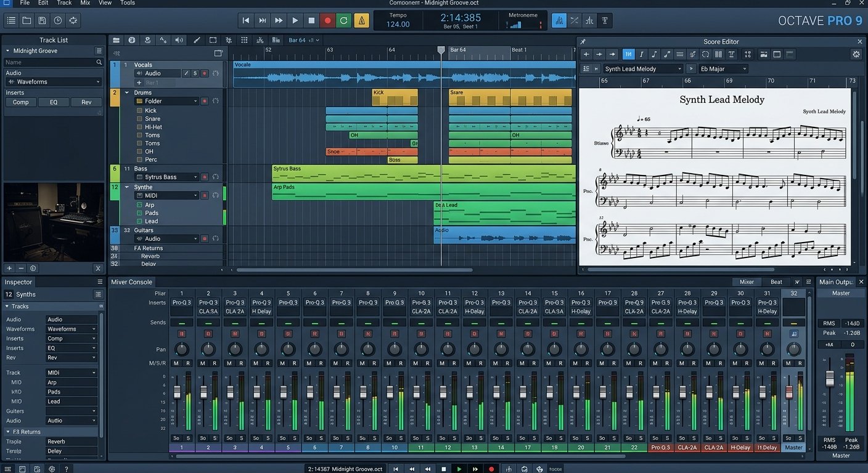This screenshot has height=473, width=868.
Task: Open the Comp inserts dropdown in Inspector
Action: [x=72, y=338]
